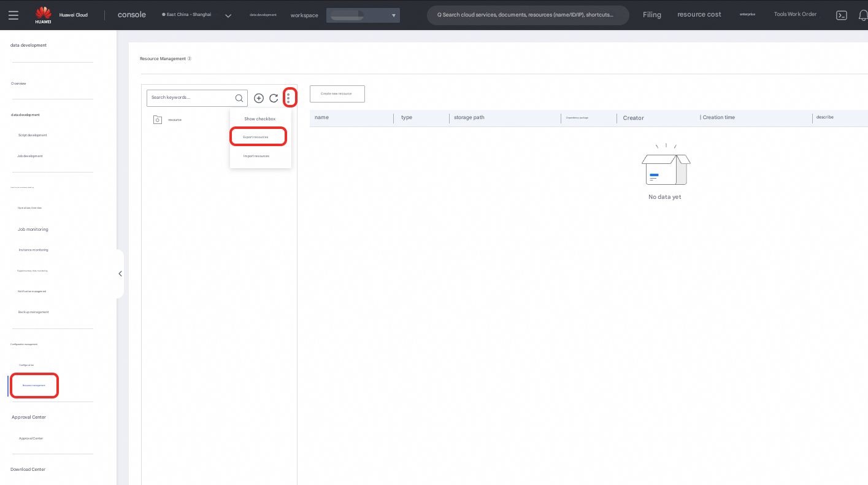
Task: Click the storage path column header
Action: [x=469, y=117]
